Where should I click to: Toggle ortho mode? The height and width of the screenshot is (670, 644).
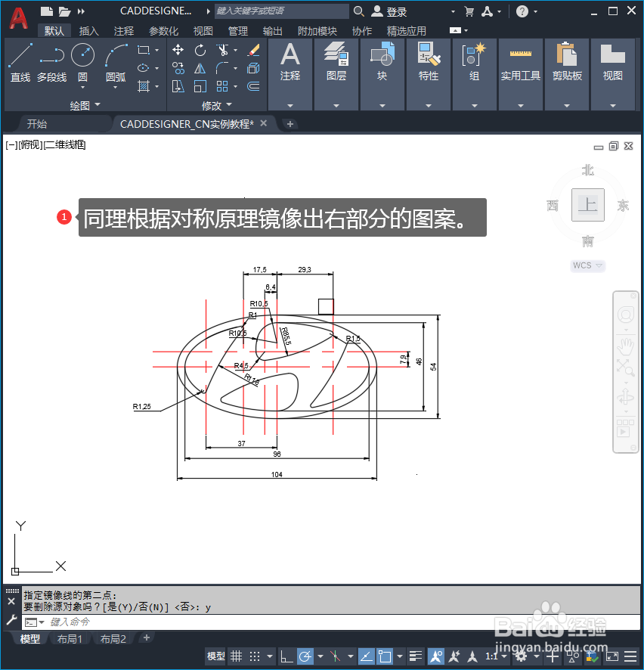click(x=286, y=656)
